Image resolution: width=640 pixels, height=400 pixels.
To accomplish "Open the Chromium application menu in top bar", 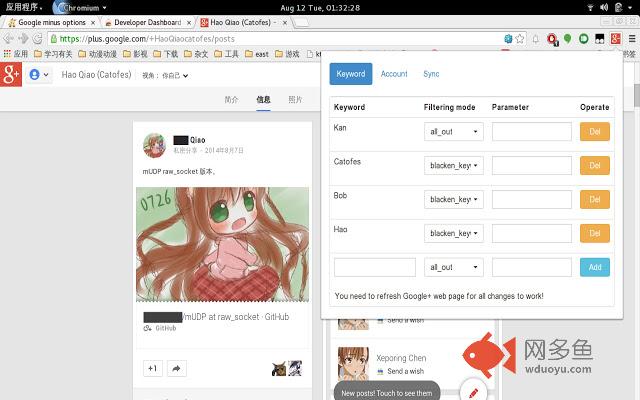I will 81,7.
